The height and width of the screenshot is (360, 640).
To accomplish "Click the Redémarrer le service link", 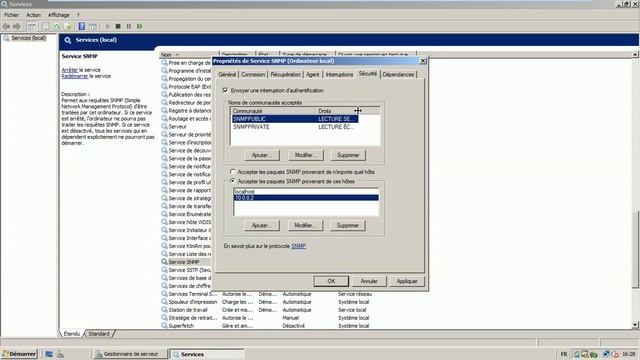I will point(75,76).
